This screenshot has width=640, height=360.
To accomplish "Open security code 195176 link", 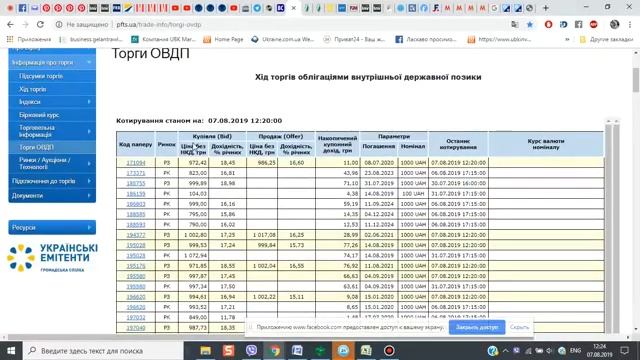I will pyautogui.click(x=136, y=266).
